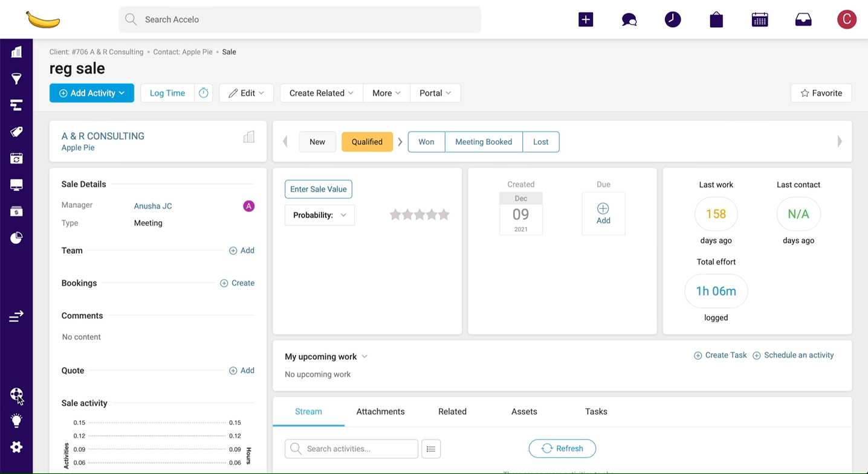Set rating to the first star
The image size is (868, 474).
tap(395, 214)
